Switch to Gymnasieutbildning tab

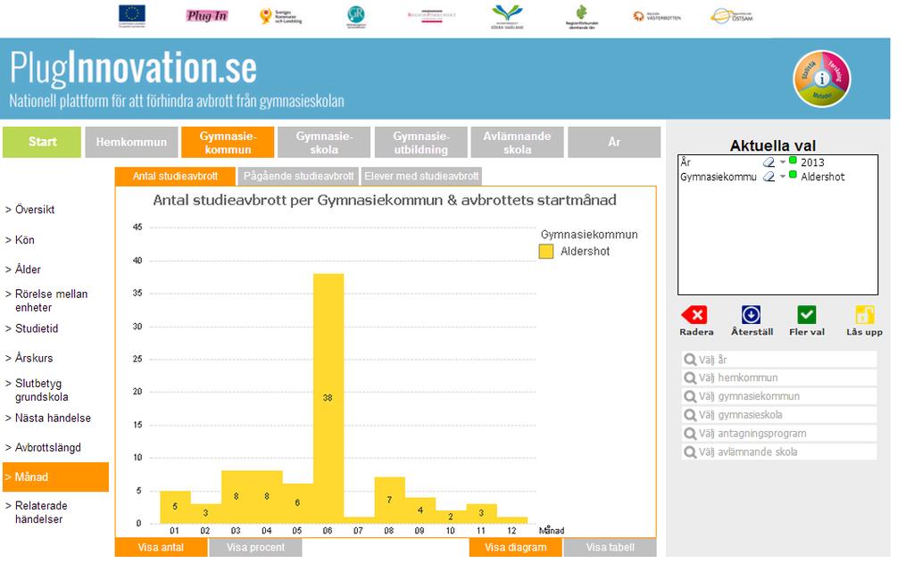(x=421, y=142)
